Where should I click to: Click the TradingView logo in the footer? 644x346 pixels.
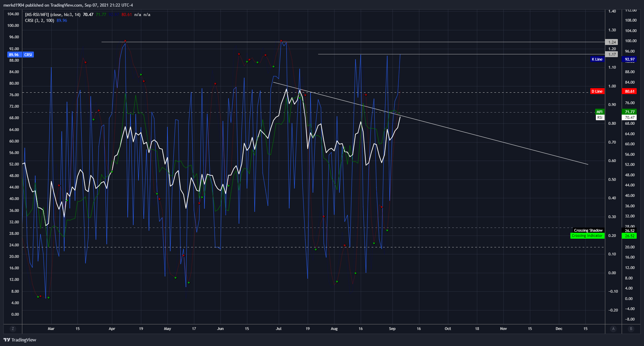point(20,340)
